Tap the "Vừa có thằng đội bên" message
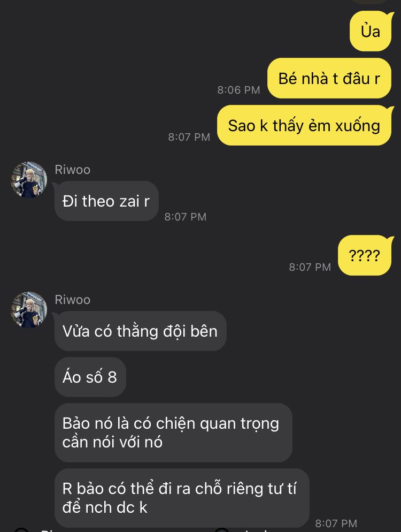Screen dimensions: 401x532 (x=140, y=331)
